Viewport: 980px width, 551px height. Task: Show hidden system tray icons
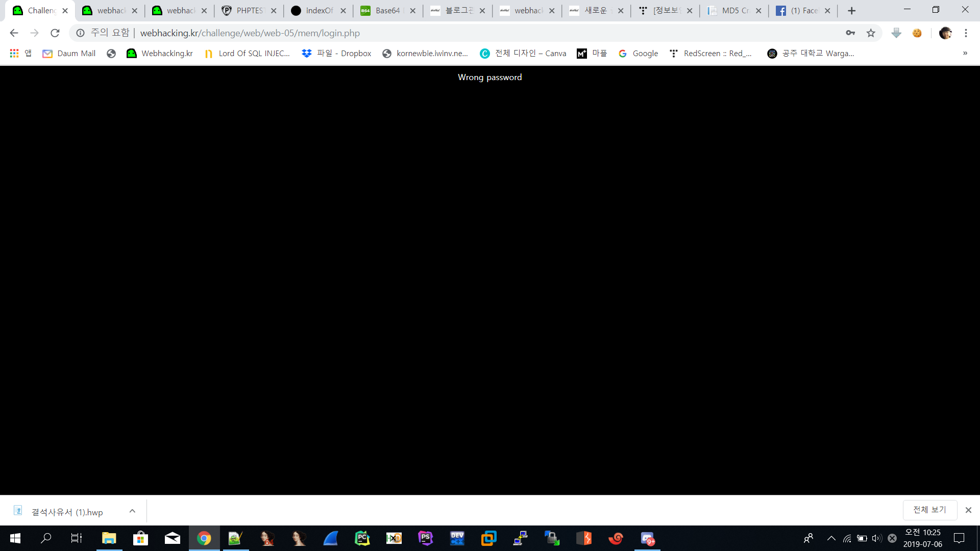(831, 538)
